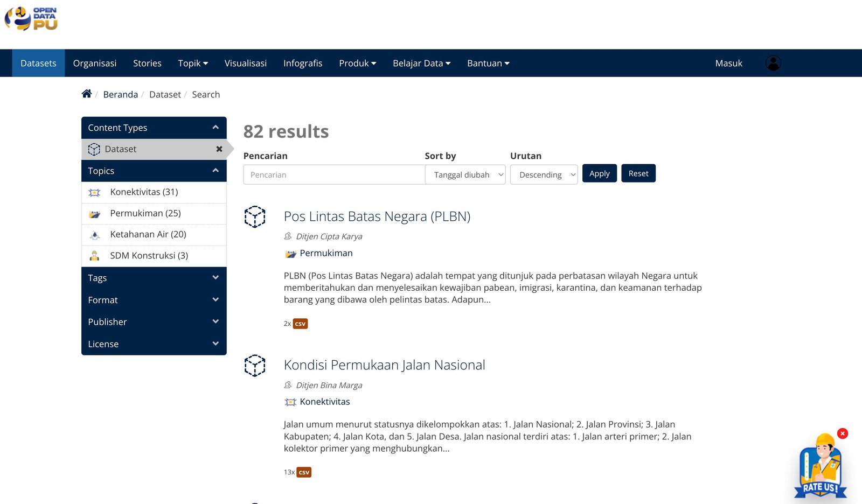
Task: Open the Urutan Descending dropdown
Action: 544,174
